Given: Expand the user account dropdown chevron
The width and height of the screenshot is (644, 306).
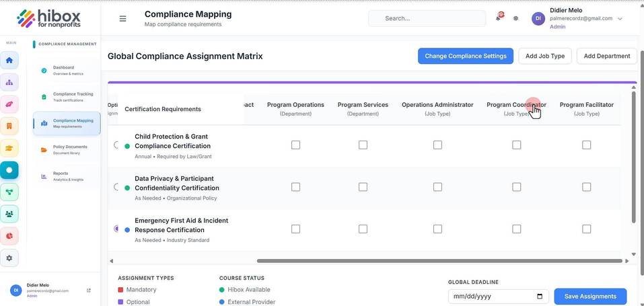Looking at the screenshot, I should (620, 19).
